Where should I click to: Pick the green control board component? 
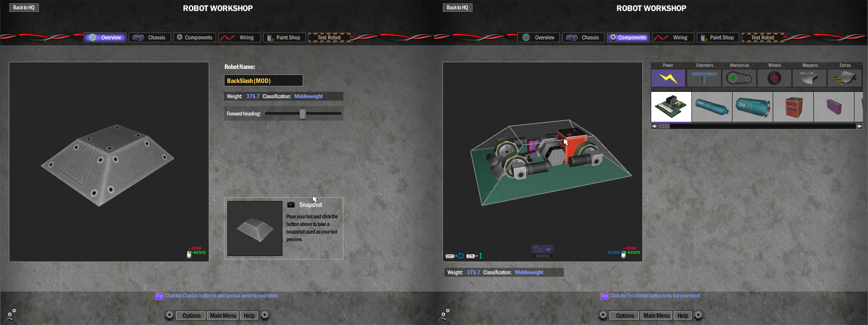[x=671, y=107]
